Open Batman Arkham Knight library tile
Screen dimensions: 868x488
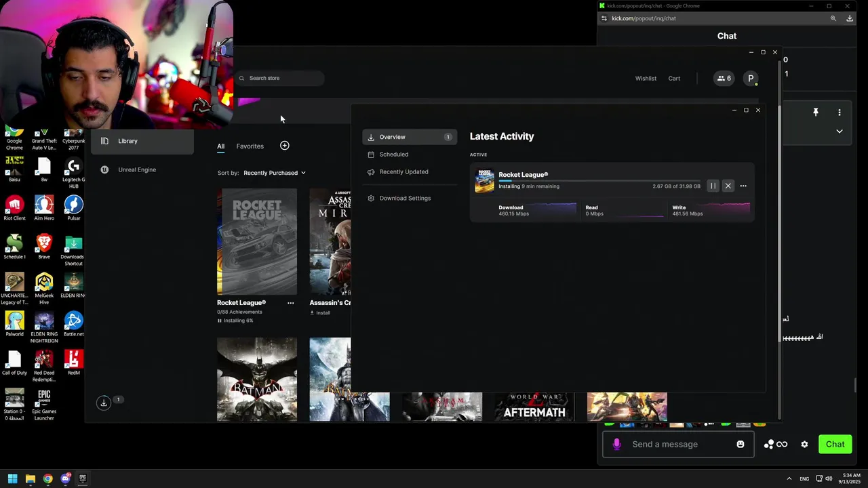pyautogui.click(x=257, y=379)
